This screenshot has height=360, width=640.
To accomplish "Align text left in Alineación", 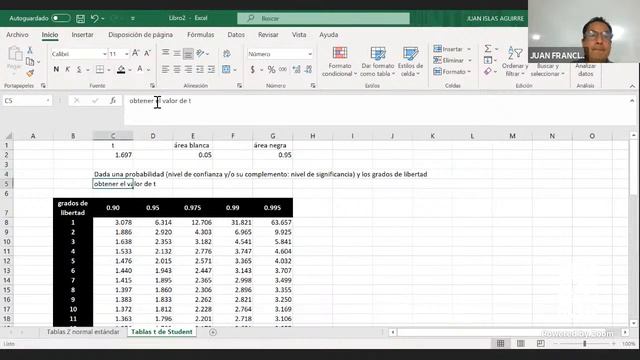I will [165, 69].
